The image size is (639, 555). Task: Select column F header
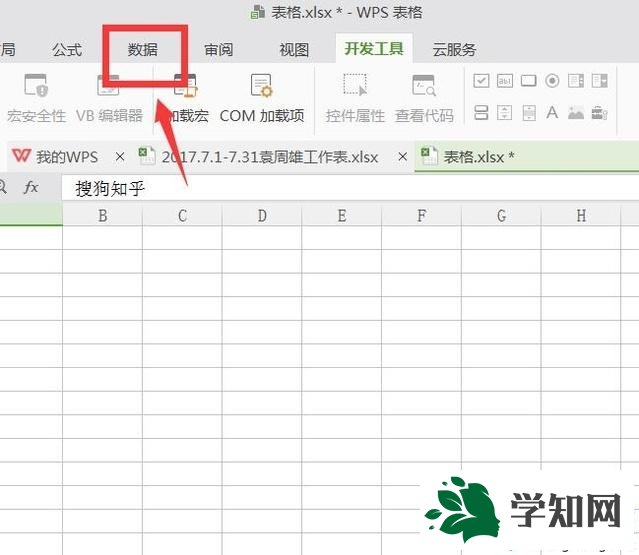click(x=422, y=216)
